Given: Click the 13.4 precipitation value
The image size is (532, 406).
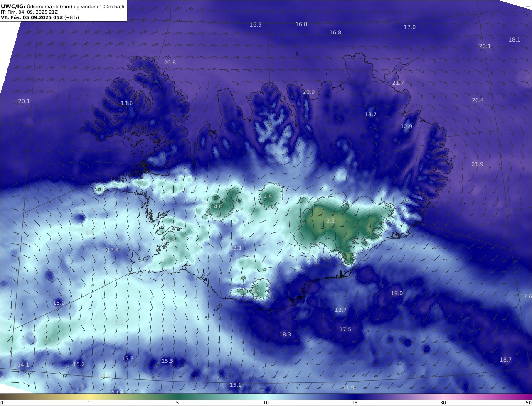Looking at the screenshot, I should point(113,250).
